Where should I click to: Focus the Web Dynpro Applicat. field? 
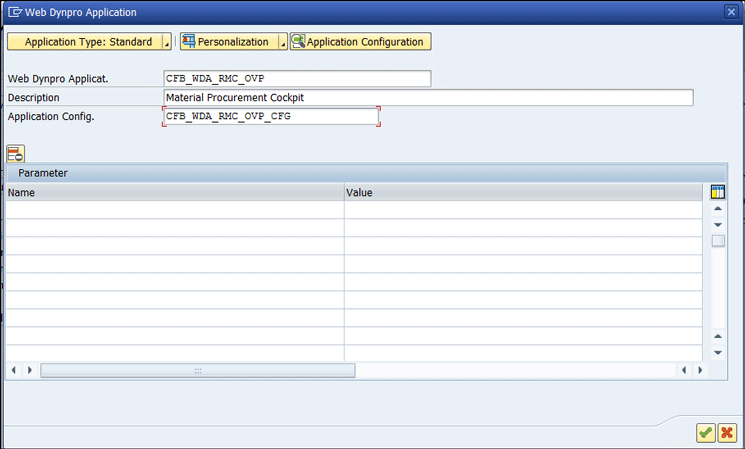(297, 78)
